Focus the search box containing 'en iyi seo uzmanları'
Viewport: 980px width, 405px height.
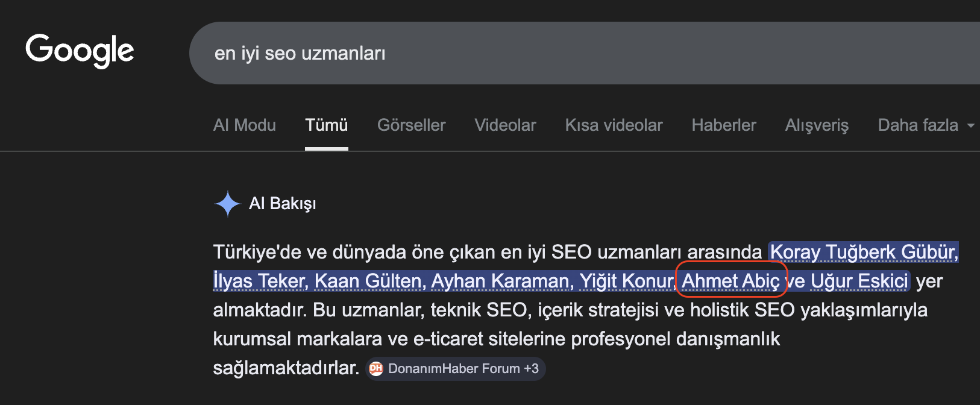click(x=542, y=53)
